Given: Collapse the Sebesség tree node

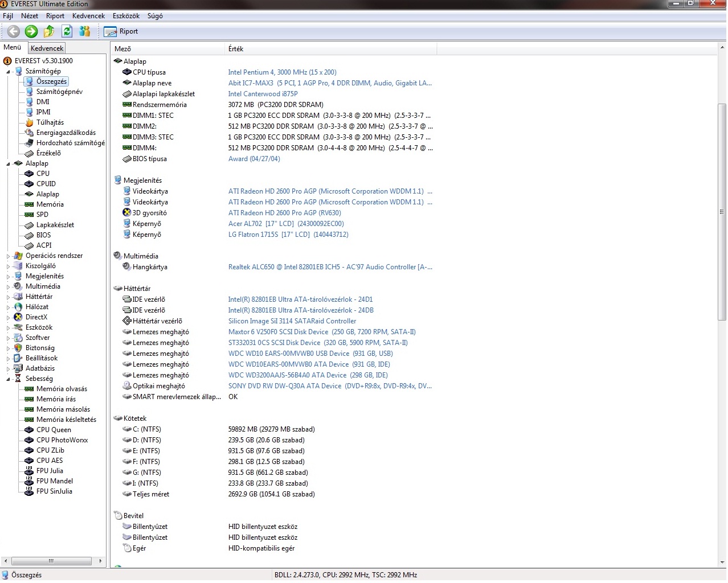Looking at the screenshot, I should tap(9, 379).
